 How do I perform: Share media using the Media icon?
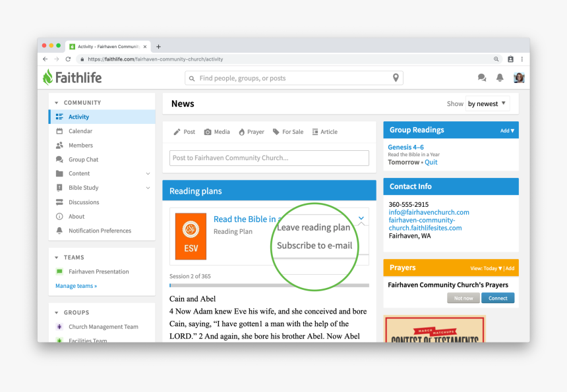click(x=217, y=131)
